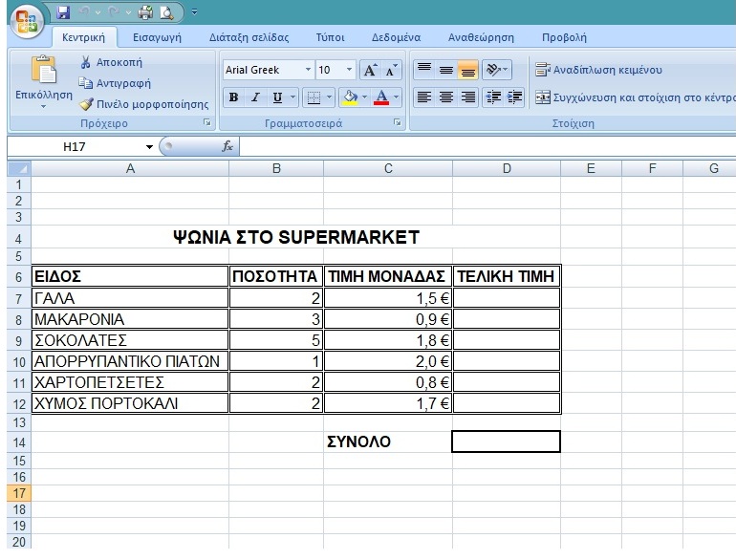736x560 pixels.
Task: Click the increase font size icon
Action: [371, 70]
